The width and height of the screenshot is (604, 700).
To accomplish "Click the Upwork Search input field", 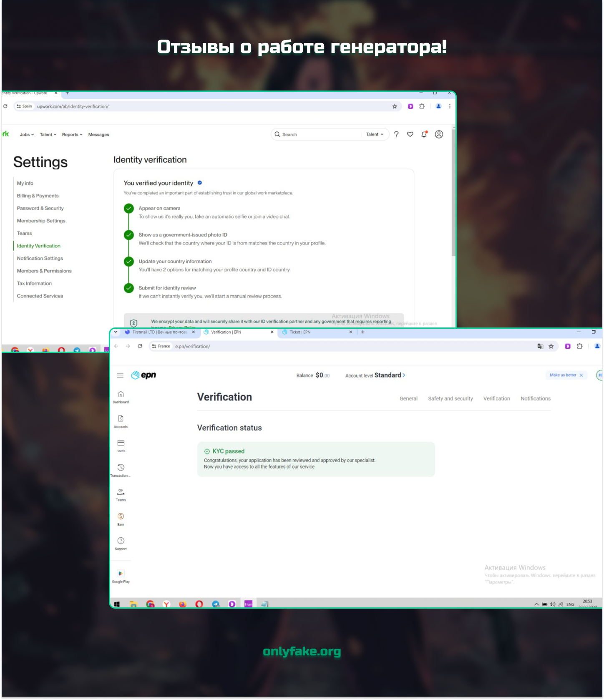I will pyautogui.click(x=317, y=134).
